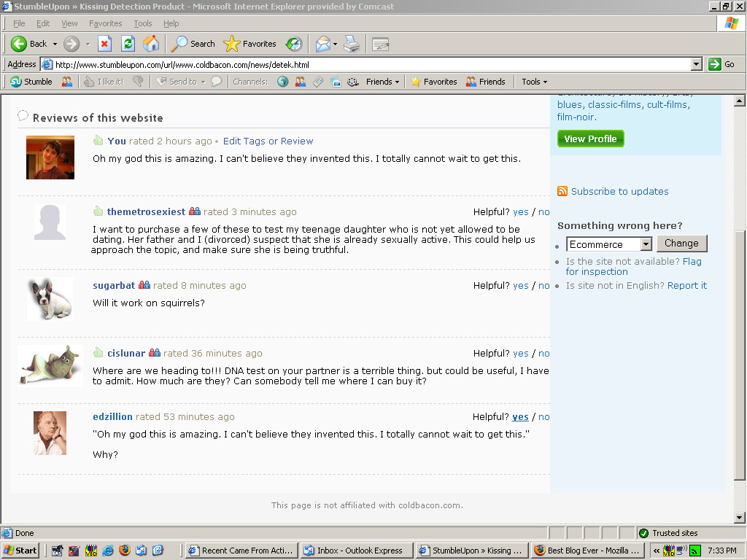Click the speech bubble comment icon
This screenshot has height=560, width=747.
pyautogui.click(x=216, y=82)
